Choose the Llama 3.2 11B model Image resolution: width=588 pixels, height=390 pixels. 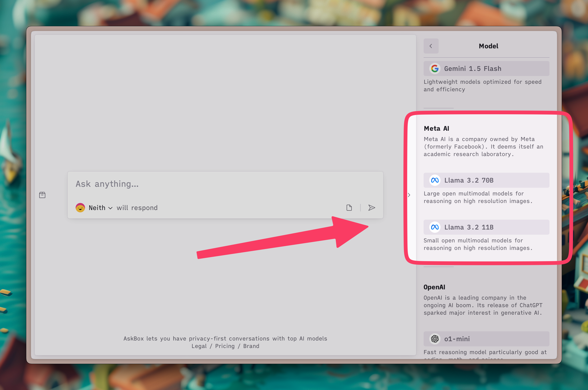tap(486, 227)
